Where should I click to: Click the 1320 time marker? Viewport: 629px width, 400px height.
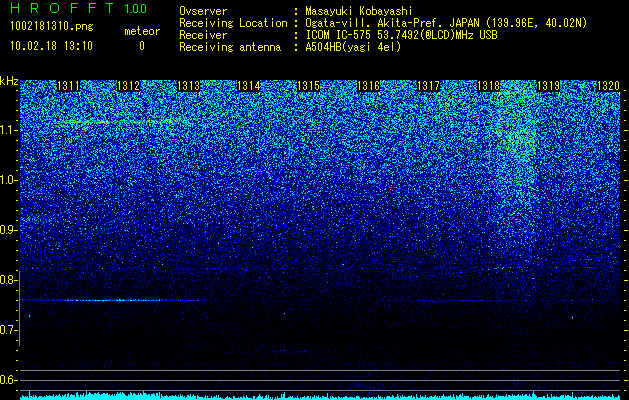609,86
